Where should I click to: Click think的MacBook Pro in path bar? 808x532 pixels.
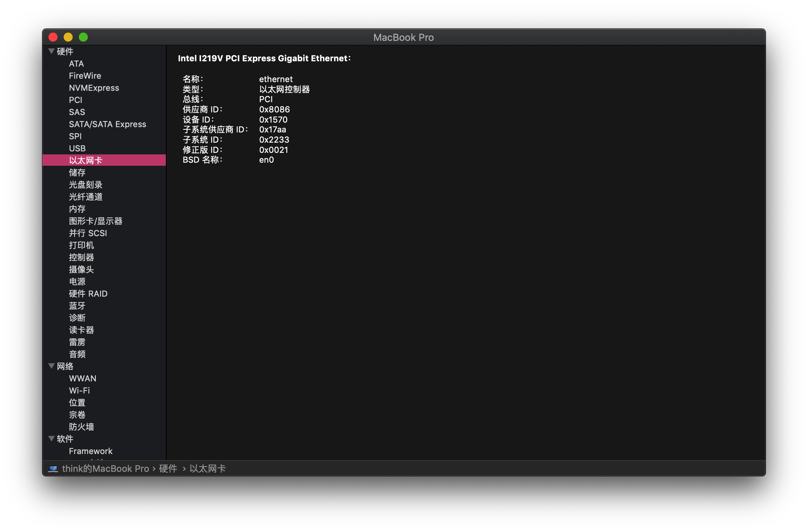click(105, 469)
